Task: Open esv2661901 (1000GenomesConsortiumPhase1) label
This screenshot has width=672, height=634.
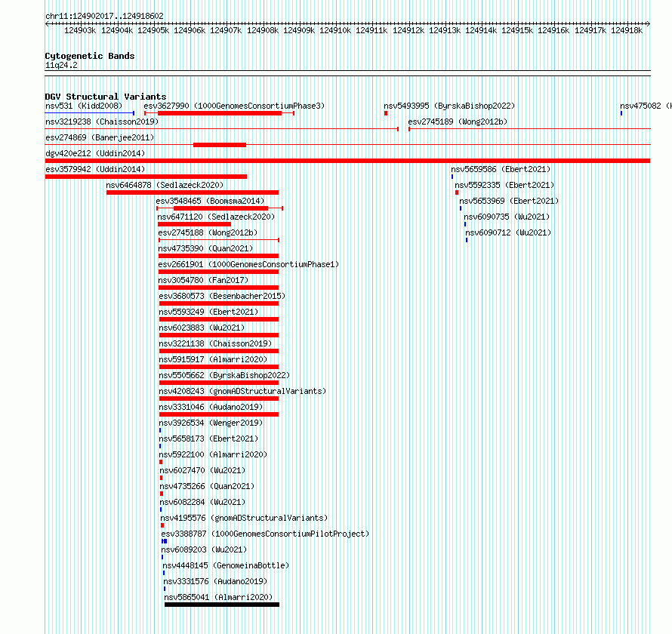Action: [248, 264]
